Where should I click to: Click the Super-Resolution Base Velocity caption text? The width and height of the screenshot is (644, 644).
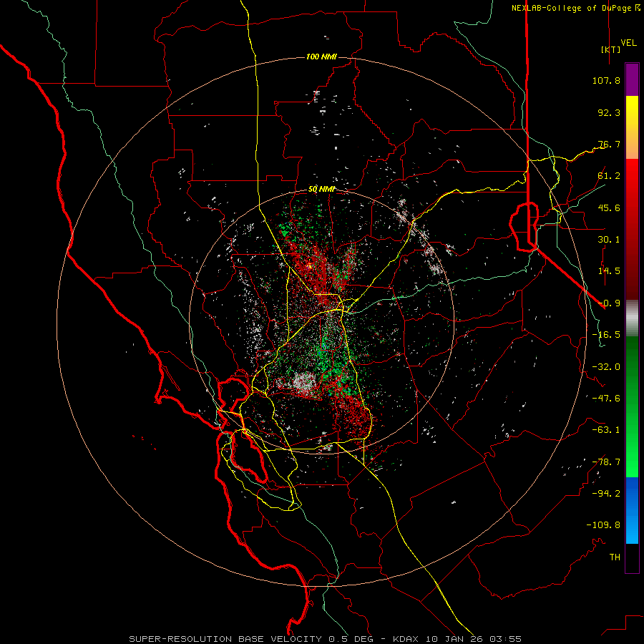[326, 639]
